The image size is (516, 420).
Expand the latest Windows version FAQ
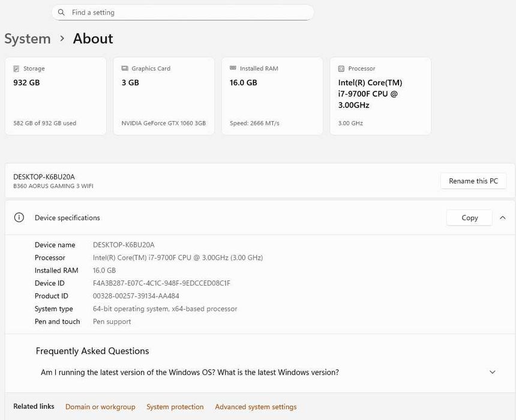tap(493, 373)
